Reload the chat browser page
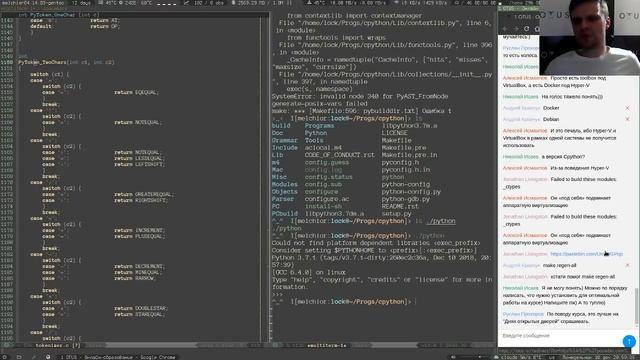Viewport: 640px width, 360px height. (527, 29)
